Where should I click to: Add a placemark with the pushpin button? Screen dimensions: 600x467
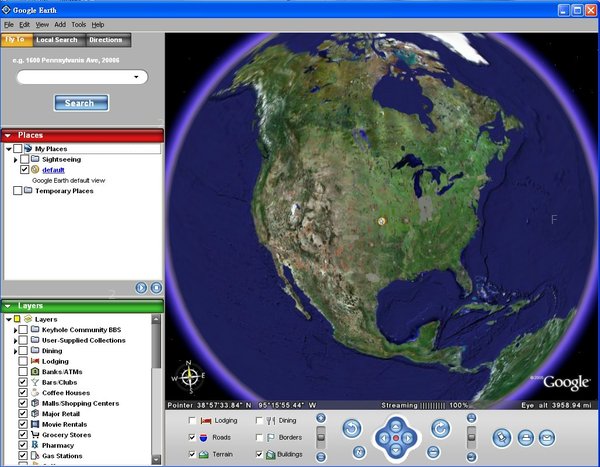pos(502,438)
